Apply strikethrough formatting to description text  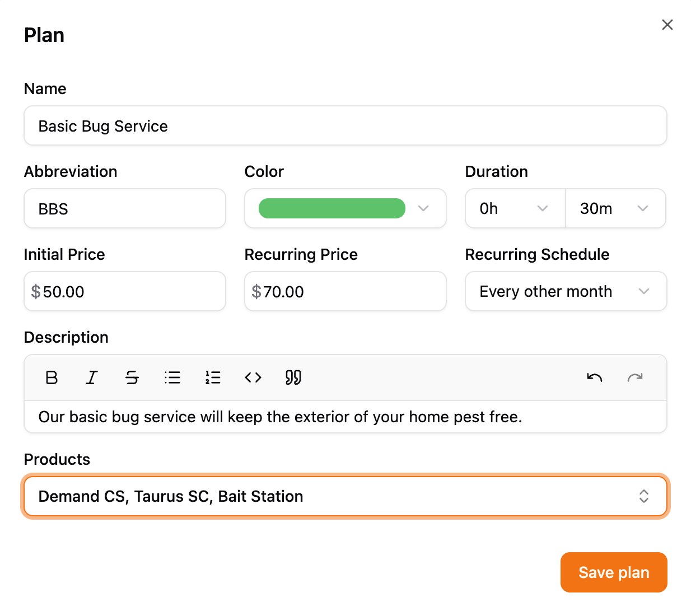tap(132, 377)
